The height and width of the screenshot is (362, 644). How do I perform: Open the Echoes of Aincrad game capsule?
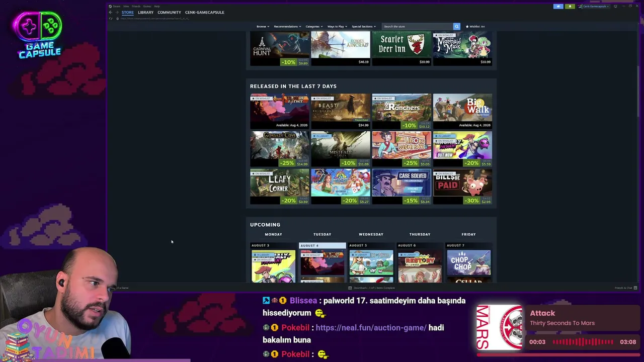click(x=341, y=48)
